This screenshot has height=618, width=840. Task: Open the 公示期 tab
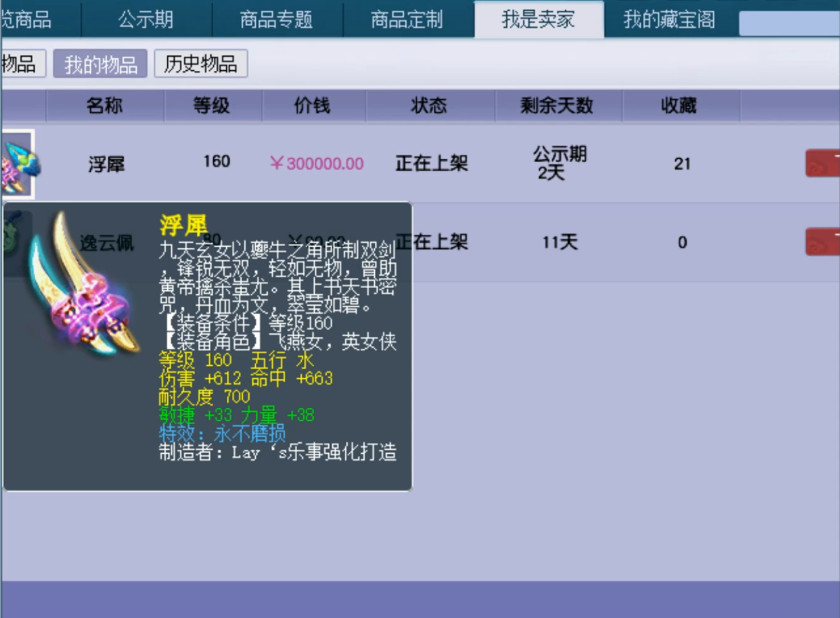pos(146,19)
